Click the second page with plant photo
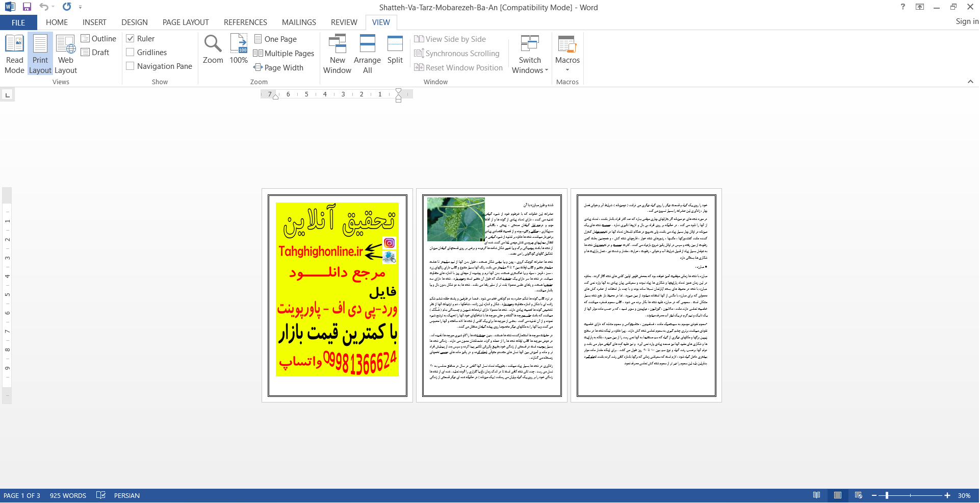Screen dimensions: 980x503 492,295
